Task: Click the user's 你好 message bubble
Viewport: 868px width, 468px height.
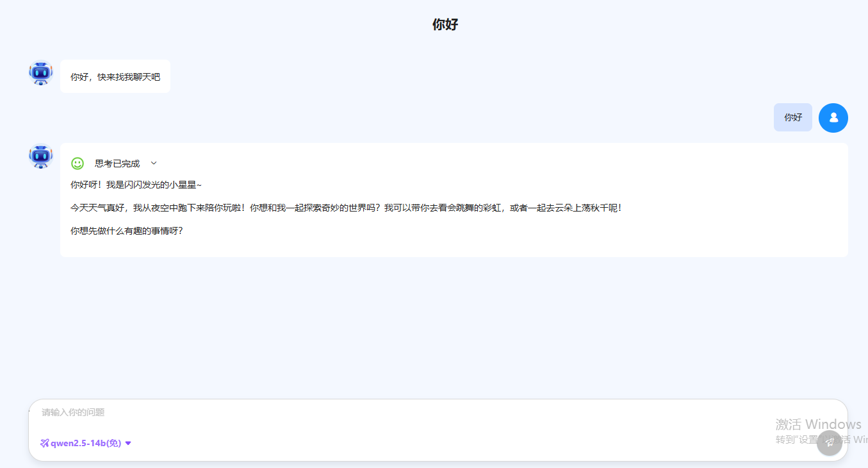Action: coord(792,117)
